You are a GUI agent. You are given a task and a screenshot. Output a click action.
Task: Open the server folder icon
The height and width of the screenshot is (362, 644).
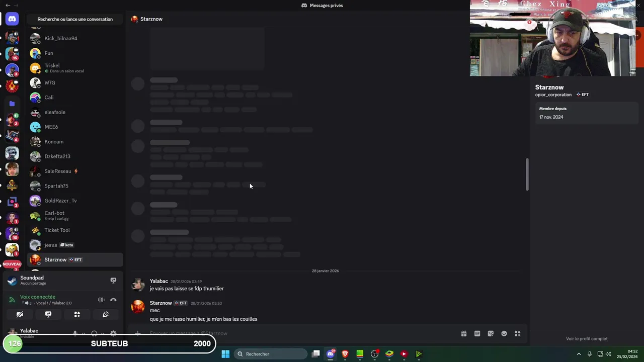pyautogui.click(x=12, y=104)
